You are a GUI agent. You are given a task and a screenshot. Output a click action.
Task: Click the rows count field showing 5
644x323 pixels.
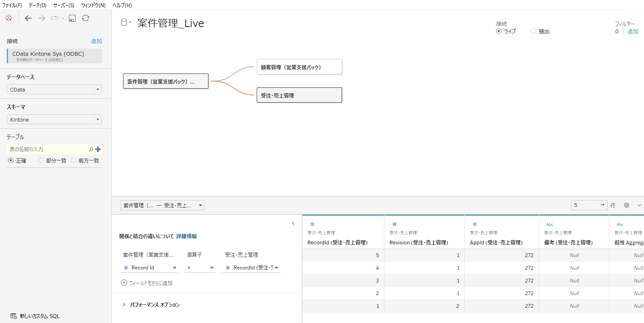click(589, 205)
